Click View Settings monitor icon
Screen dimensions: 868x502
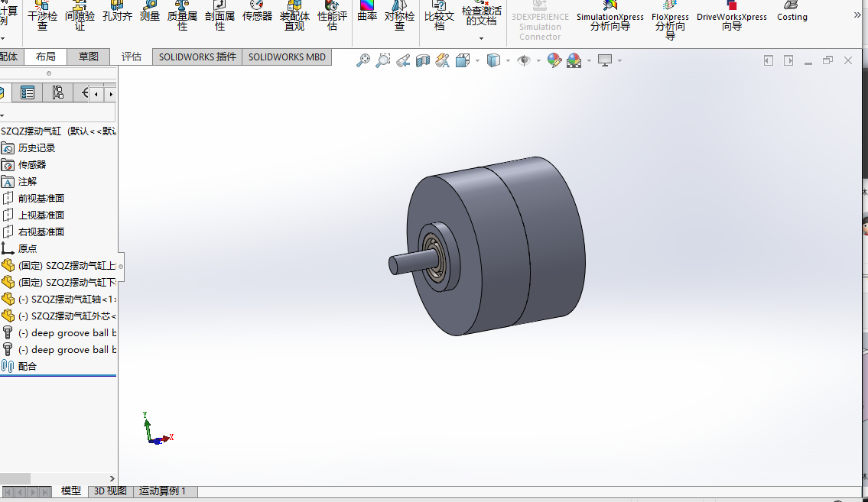pos(605,60)
